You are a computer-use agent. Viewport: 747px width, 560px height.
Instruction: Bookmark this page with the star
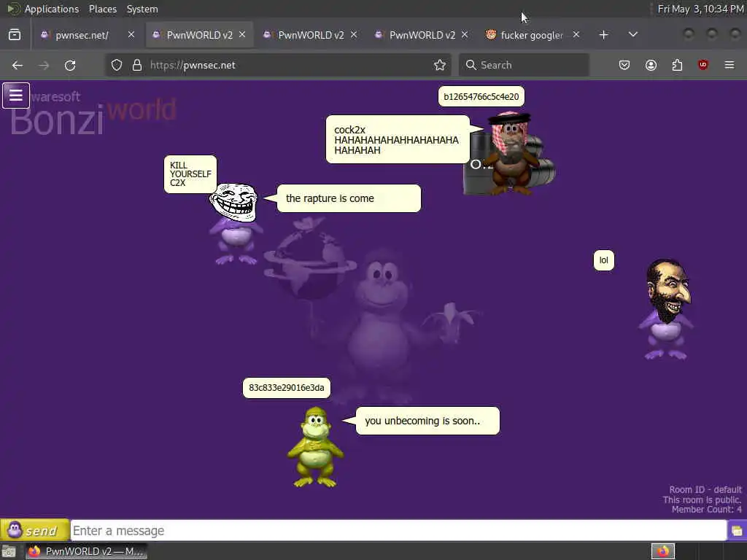(440, 65)
